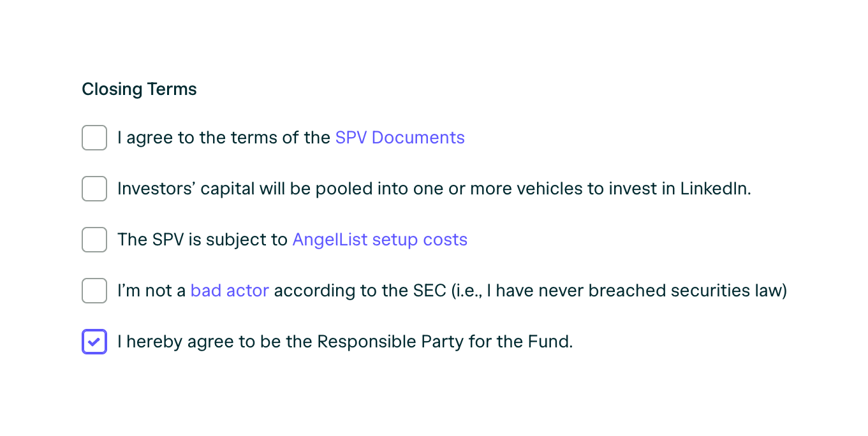Click "Responsible Party for the Fund" text
The image size is (868, 436).
(445, 342)
